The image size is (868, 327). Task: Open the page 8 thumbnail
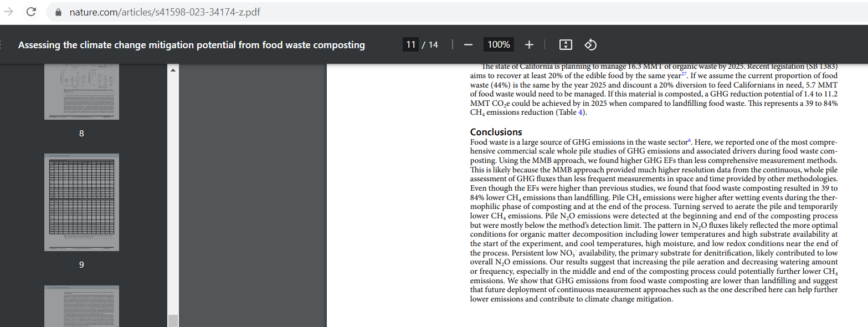point(81,91)
